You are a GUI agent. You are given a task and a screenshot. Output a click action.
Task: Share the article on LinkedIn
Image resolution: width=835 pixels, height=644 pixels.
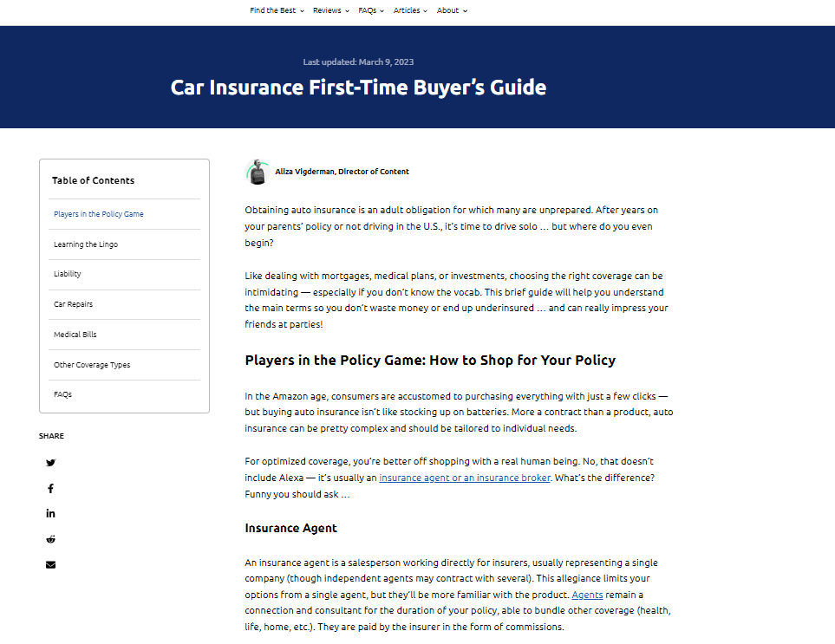point(50,514)
